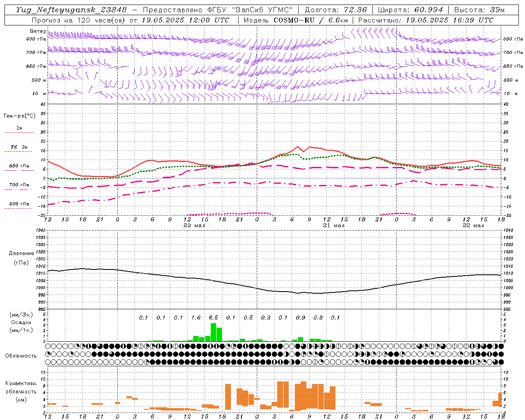Click the (мм/1ч.) precipitation unit label
The image size is (525, 420).
(x=21, y=330)
